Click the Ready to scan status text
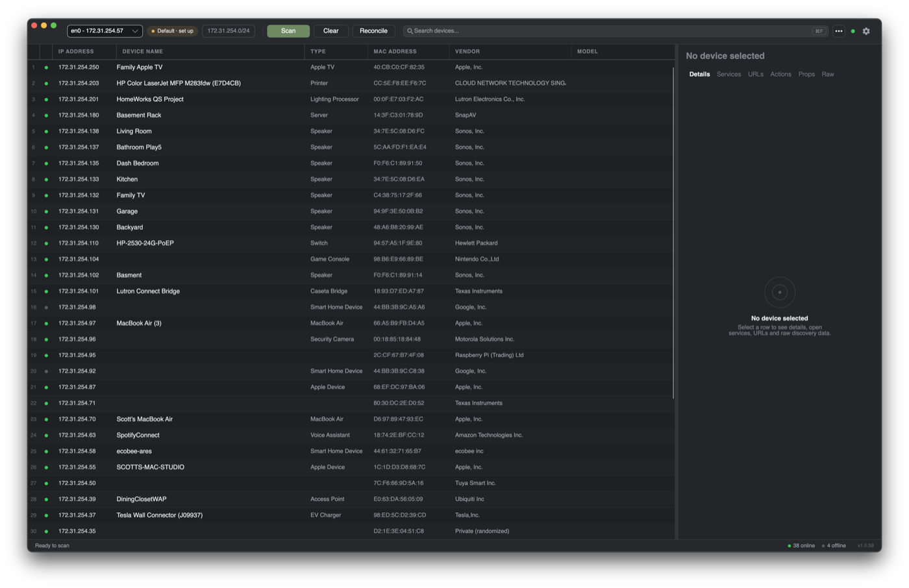Screen dimensions: 909x588 pos(52,546)
